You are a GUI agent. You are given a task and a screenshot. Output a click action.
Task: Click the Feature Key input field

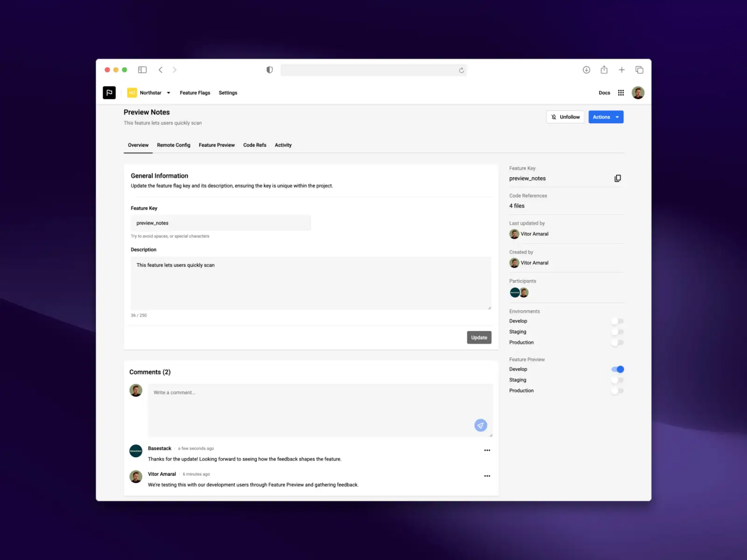(x=221, y=223)
